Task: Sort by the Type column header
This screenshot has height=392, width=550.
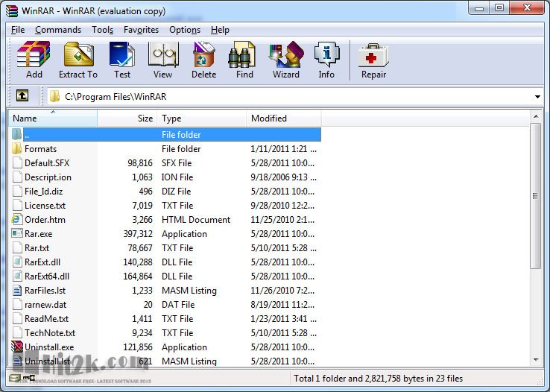Action: pyautogui.click(x=202, y=118)
